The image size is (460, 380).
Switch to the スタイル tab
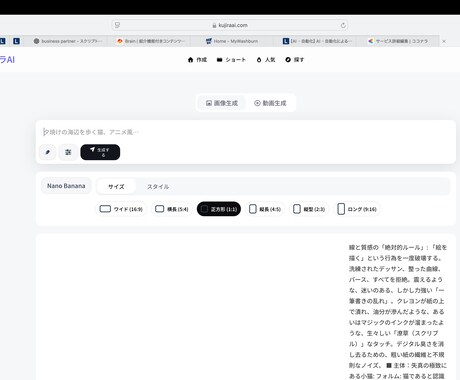[x=158, y=187]
